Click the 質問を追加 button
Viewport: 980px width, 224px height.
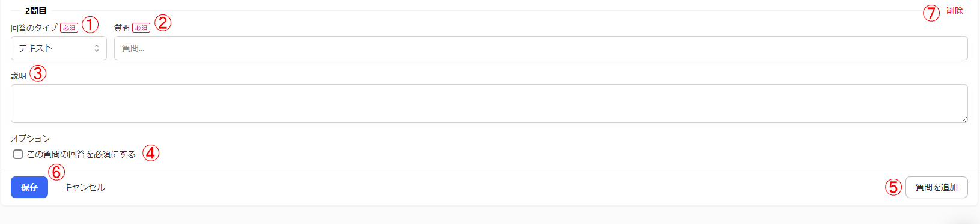[937, 187]
